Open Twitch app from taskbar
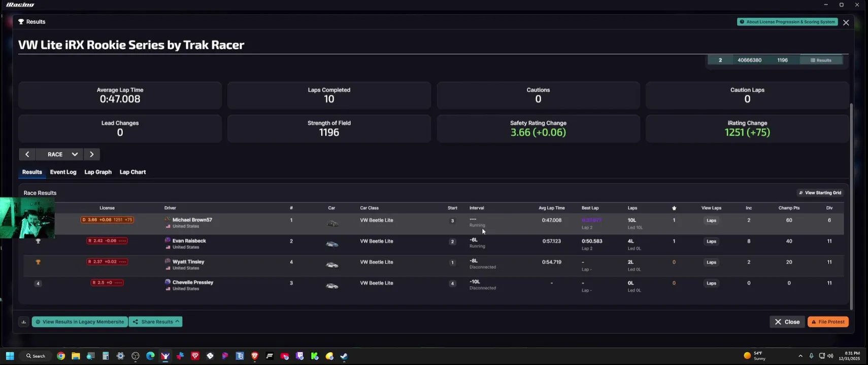The height and width of the screenshot is (365, 868). tap(299, 356)
